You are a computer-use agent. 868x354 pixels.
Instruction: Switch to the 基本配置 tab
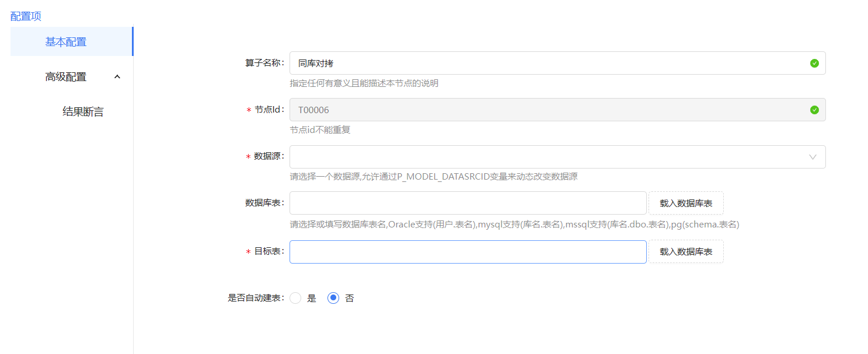pos(66,41)
